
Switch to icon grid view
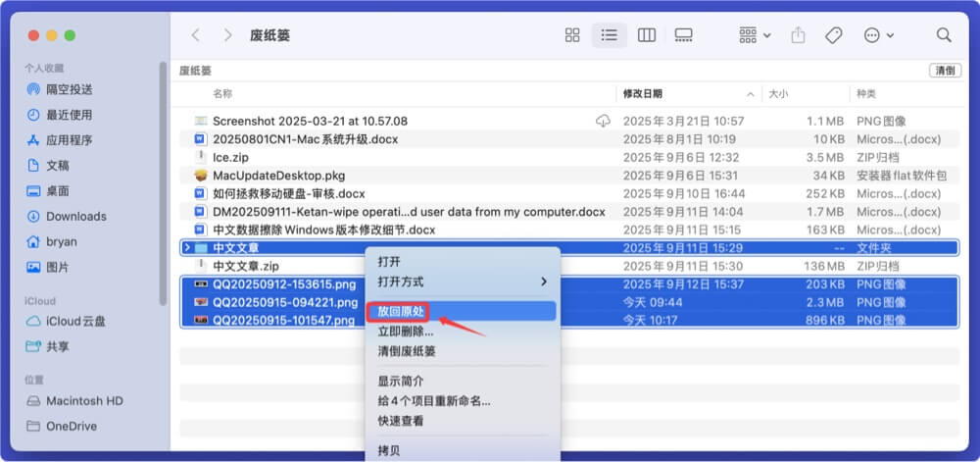point(572,35)
